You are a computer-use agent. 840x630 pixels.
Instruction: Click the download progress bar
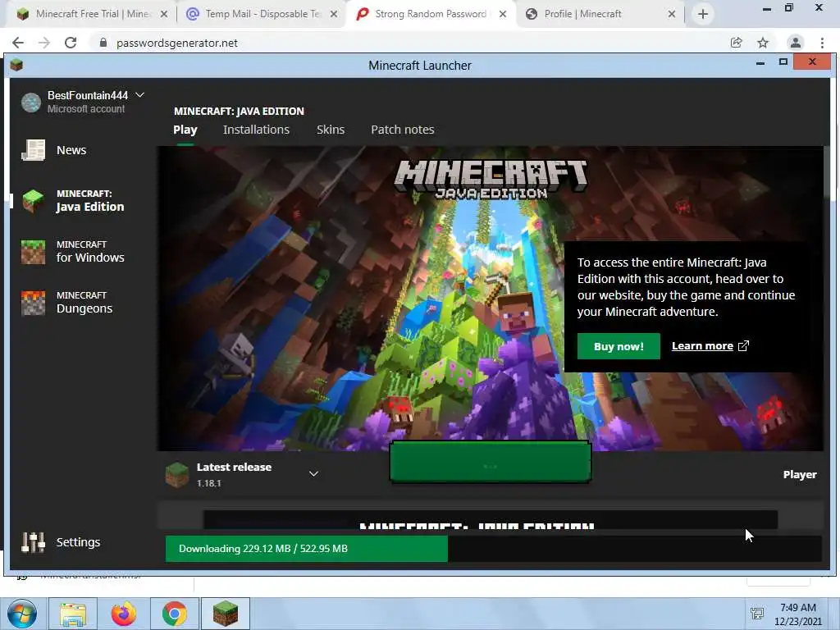coord(493,549)
